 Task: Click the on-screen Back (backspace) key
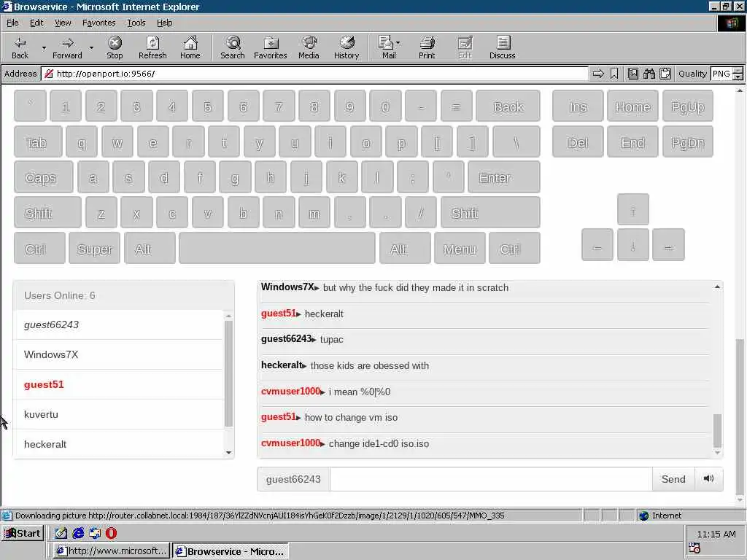[508, 106]
